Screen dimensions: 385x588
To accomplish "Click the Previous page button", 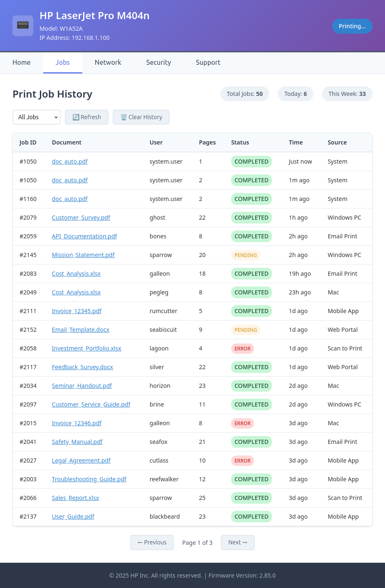I will tap(152, 542).
